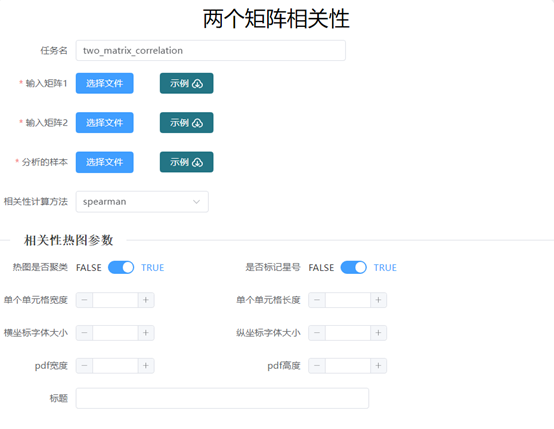Increase pdf高度 with plus icon

click(378, 366)
